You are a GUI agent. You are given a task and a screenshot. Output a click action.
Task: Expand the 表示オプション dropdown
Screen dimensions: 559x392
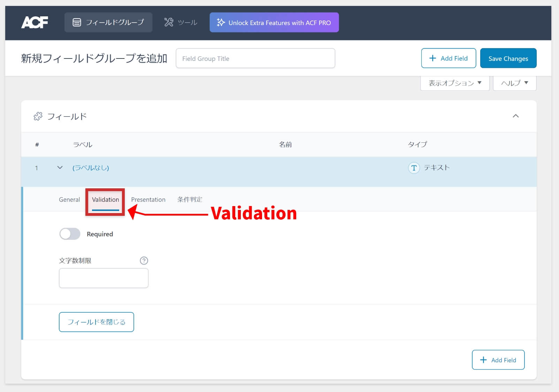pyautogui.click(x=455, y=83)
